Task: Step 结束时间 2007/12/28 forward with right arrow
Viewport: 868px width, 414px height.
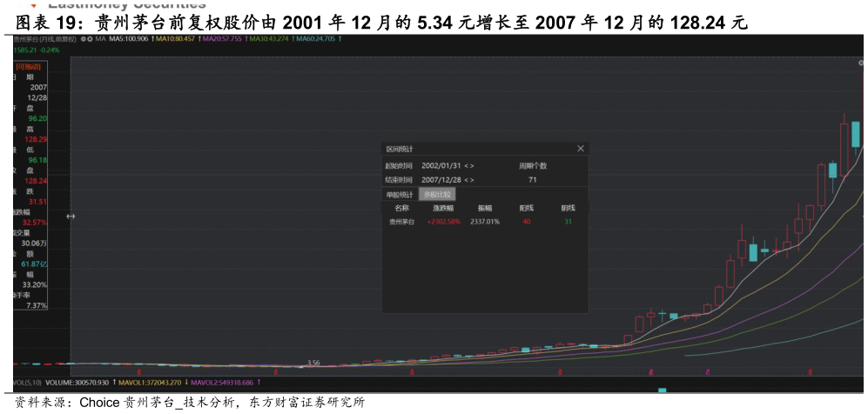Action: point(472,180)
